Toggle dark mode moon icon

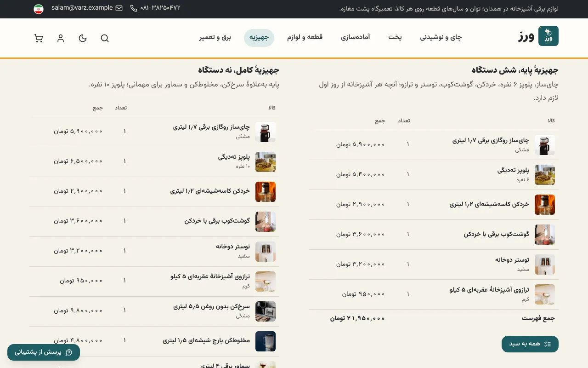point(83,38)
